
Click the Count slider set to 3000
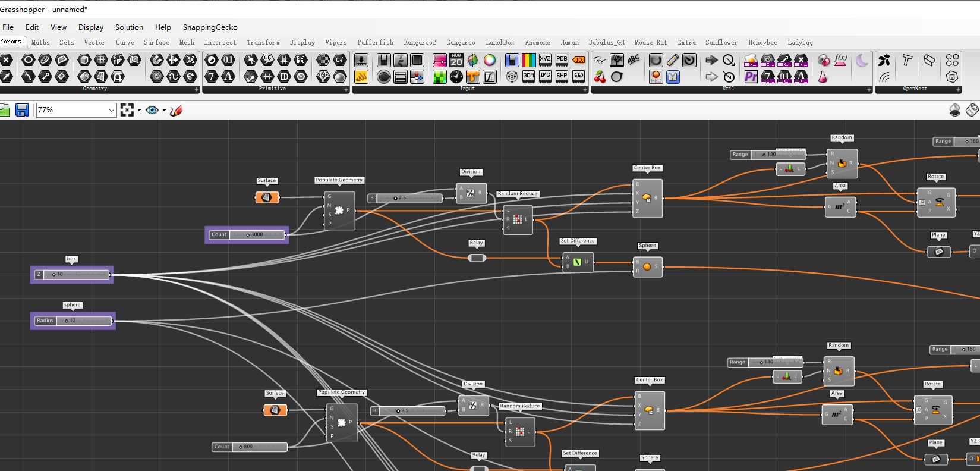(247, 234)
